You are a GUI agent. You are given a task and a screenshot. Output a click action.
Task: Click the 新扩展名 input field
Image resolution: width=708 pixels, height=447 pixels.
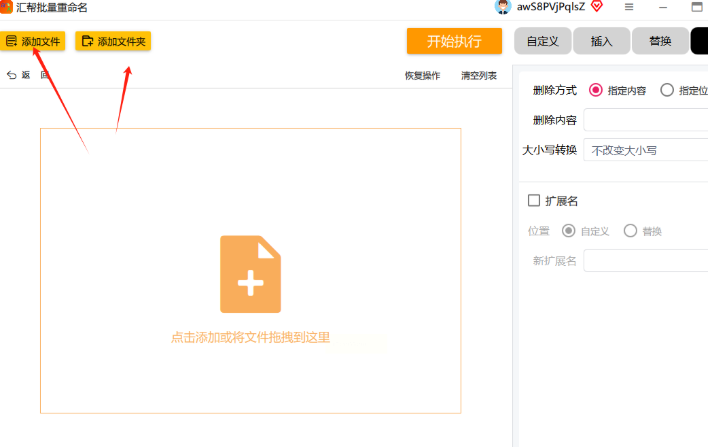(645, 261)
